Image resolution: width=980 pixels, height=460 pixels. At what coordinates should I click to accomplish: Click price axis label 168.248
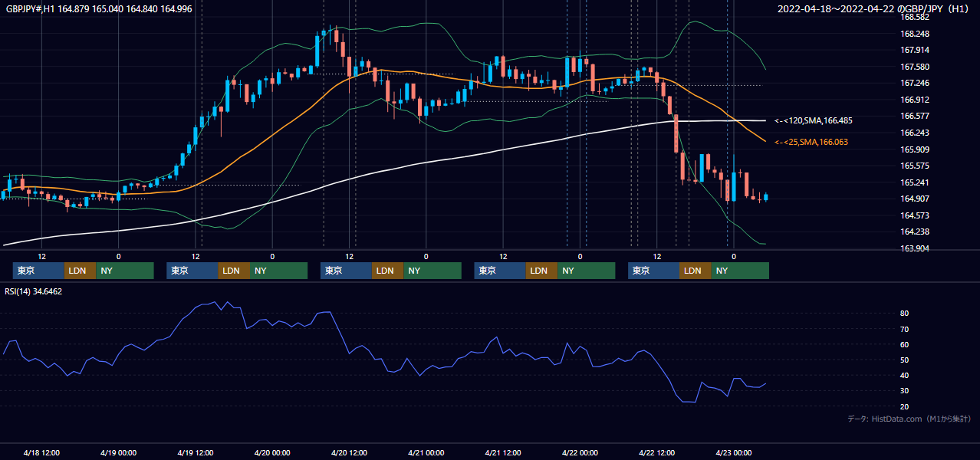pos(915,34)
